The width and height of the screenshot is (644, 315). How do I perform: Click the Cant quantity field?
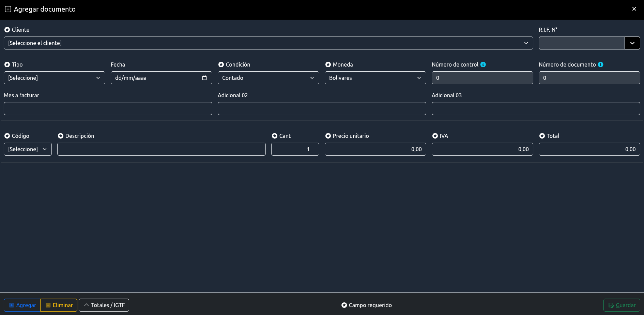click(x=295, y=149)
